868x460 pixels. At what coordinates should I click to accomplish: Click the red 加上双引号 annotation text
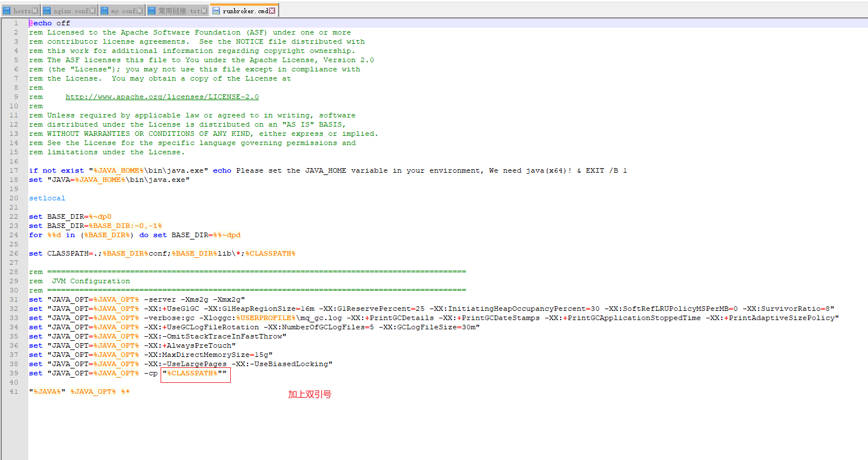[x=310, y=394]
